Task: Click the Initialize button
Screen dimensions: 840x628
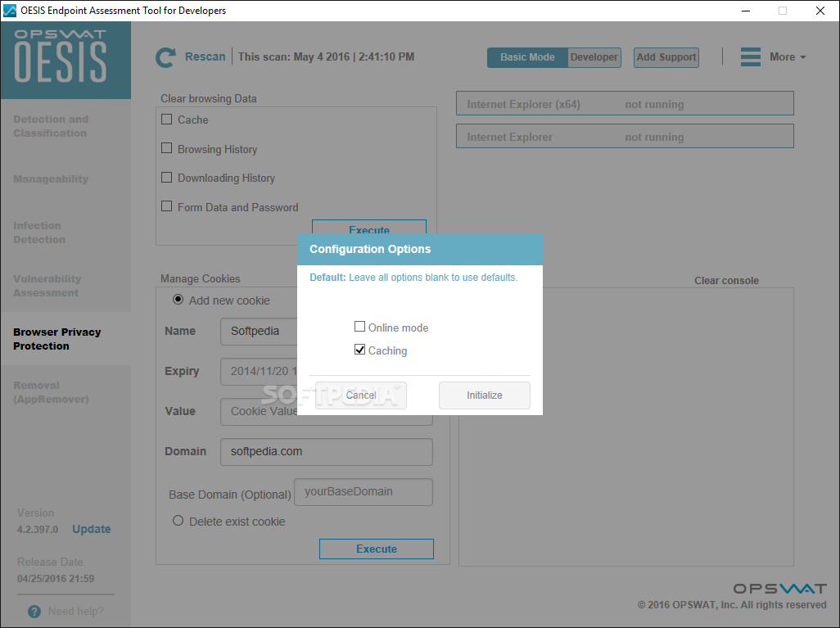Action: point(485,395)
